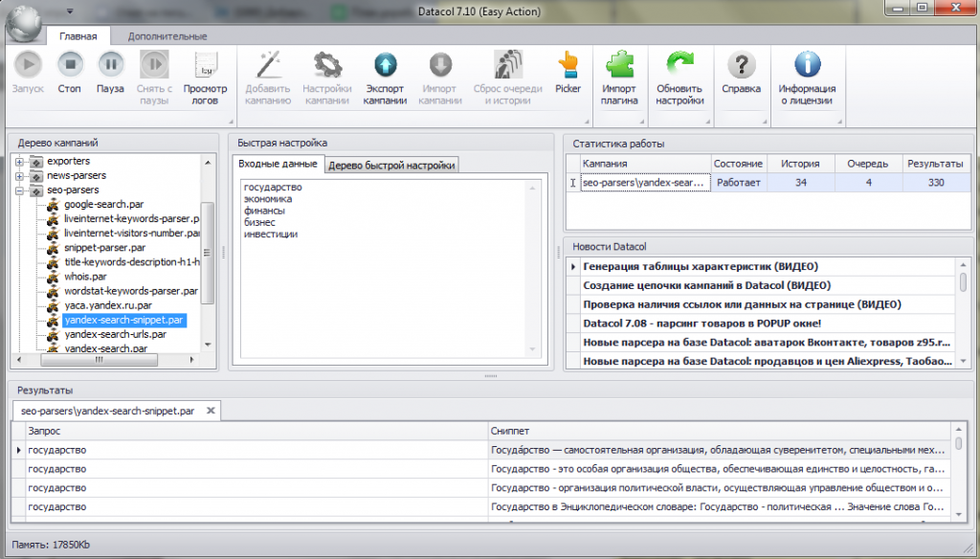Click Импорт плагина puzzle icon
Screen dimensions: 980x559
point(619,66)
